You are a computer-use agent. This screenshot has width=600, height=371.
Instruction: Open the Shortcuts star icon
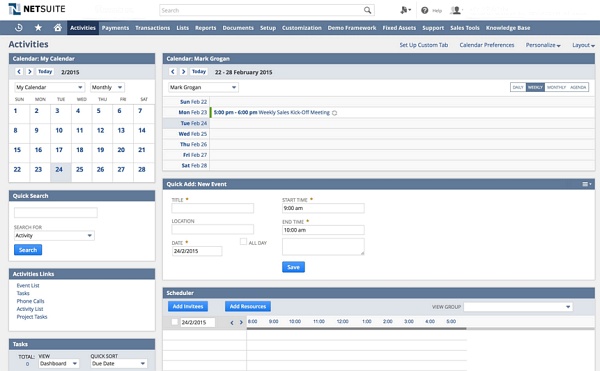pyautogui.click(x=38, y=28)
